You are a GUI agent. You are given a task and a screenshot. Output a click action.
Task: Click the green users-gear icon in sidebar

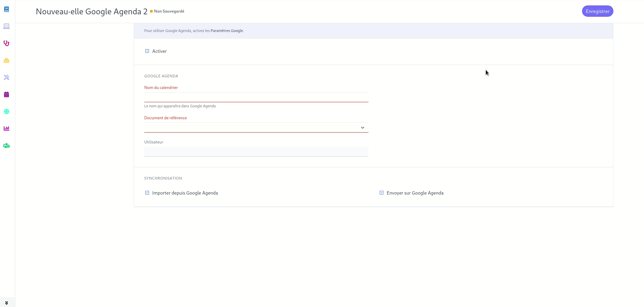[6, 145]
